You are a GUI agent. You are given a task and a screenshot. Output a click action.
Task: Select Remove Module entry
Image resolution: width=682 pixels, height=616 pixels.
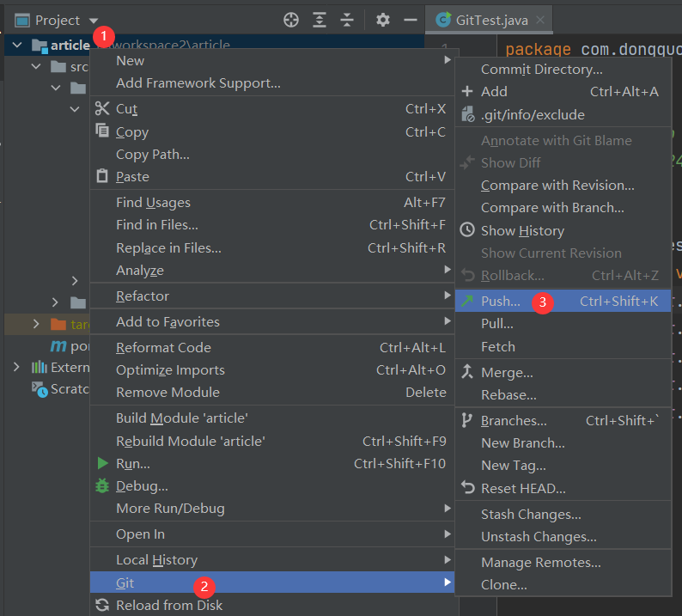[x=272, y=393]
